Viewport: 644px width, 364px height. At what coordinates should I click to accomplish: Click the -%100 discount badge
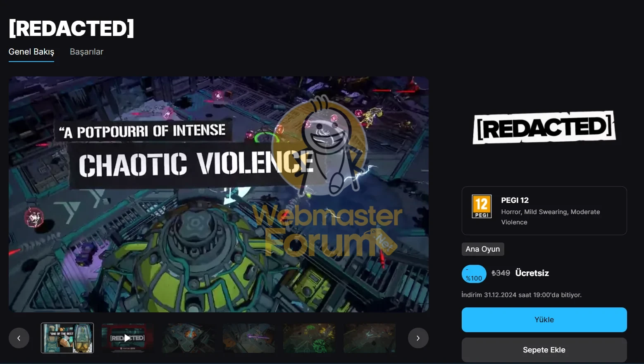point(474,274)
